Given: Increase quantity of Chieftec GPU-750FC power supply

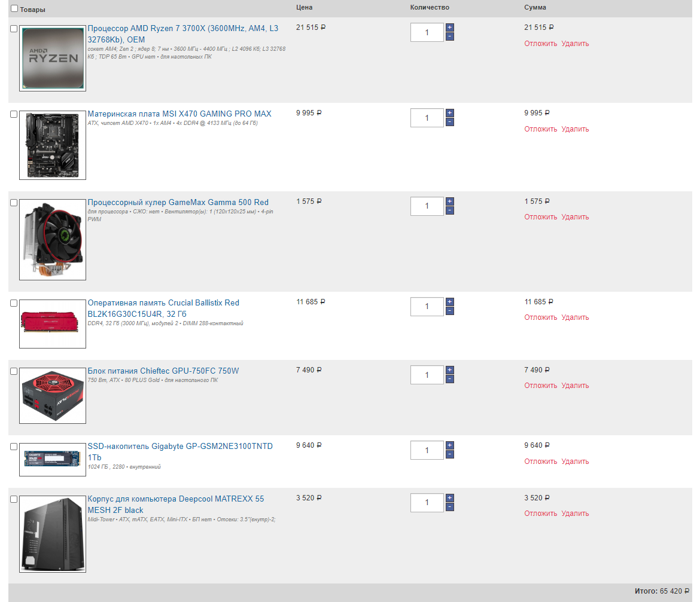Looking at the screenshot, I should (449, 369).
